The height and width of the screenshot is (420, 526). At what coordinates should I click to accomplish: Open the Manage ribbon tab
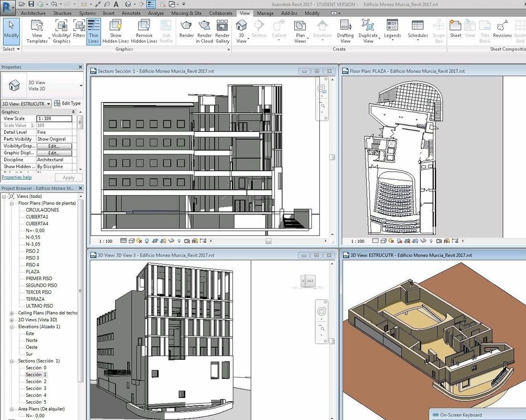(265, 14)
